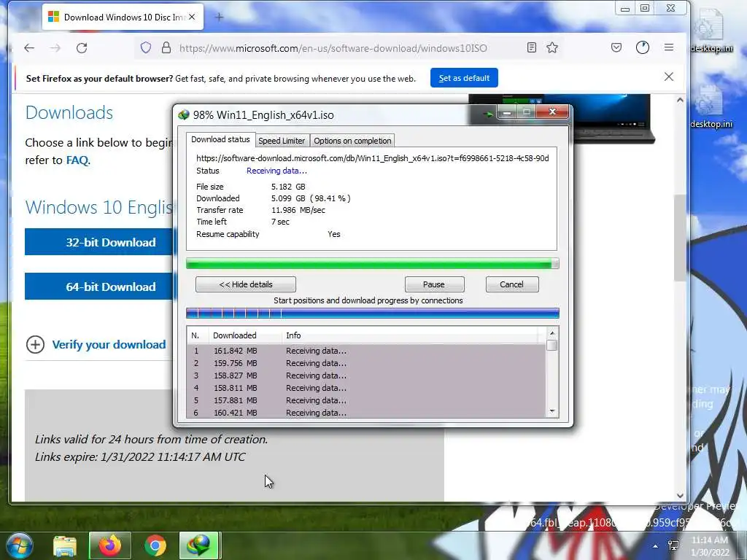Select connection row 161.842 MB
747x560 pixels.
coord(366,351)
